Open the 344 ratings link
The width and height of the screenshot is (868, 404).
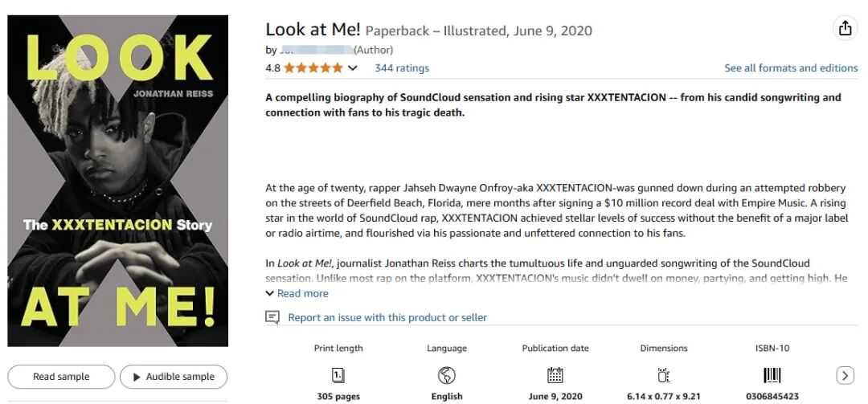tap(402, 68)
